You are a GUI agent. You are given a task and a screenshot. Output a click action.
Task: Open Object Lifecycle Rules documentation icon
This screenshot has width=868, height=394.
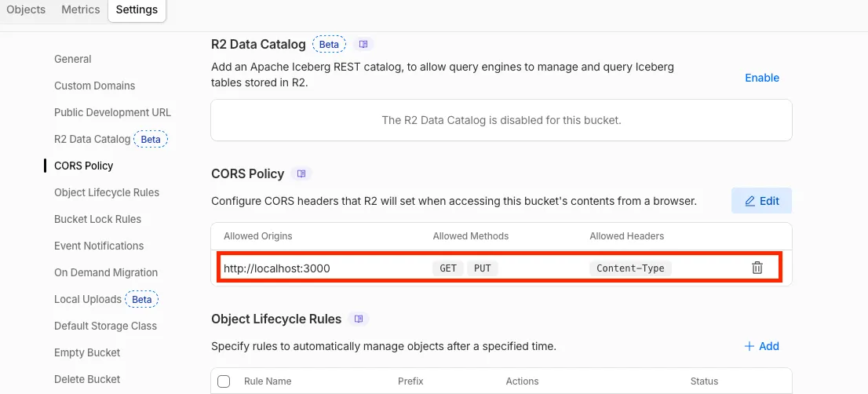point(359,319)
